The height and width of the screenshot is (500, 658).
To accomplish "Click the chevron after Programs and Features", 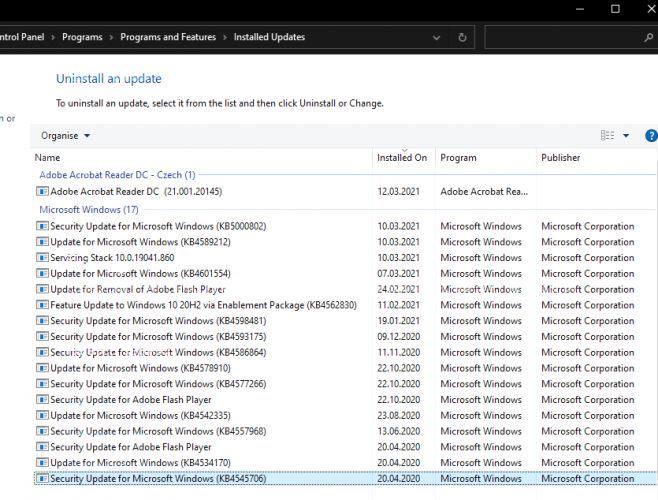I will pyautogui.click(x=225, y=37).
